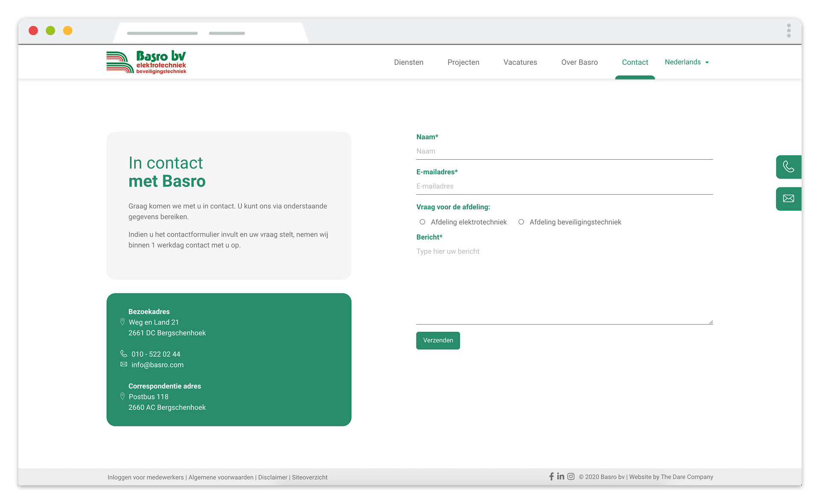Navigate to Over Basro

pos(580,62)
